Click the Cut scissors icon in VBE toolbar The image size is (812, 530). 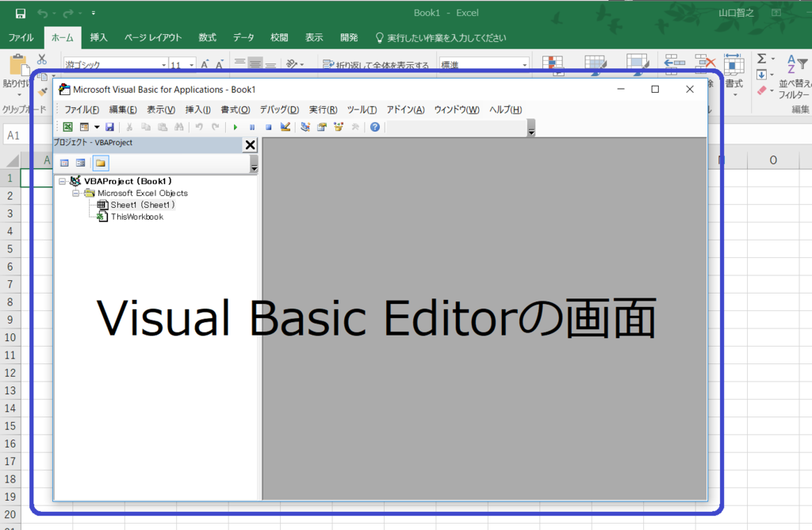pos(129,127)
